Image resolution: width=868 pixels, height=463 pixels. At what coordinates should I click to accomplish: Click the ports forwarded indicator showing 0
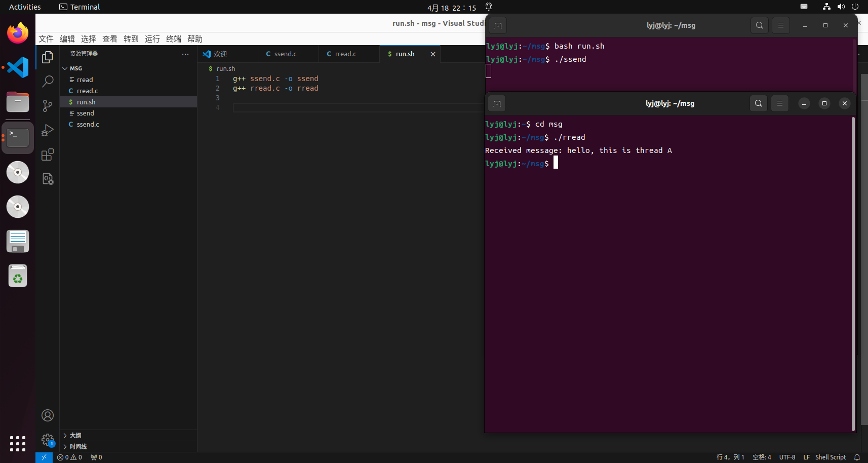(x=96, y=457)
